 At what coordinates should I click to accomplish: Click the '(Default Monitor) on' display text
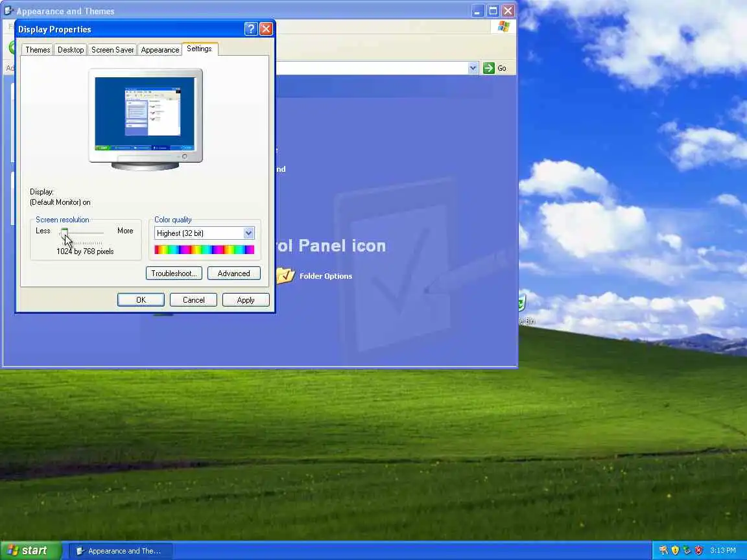click(60, 202)
